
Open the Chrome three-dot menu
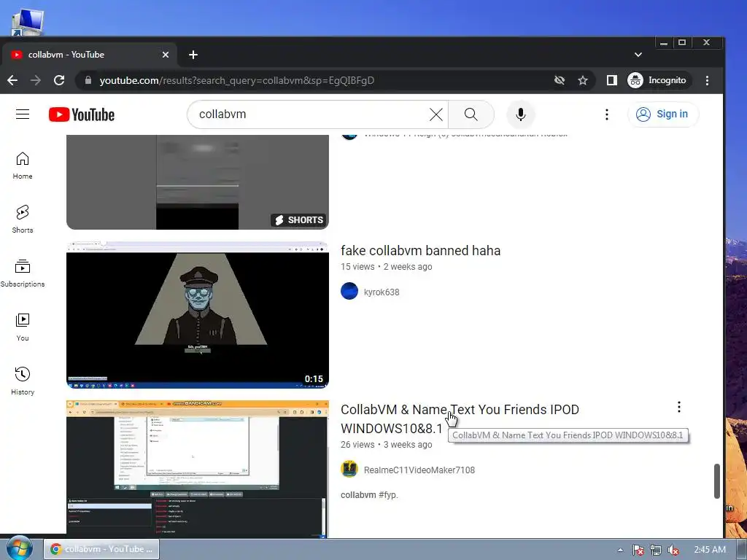tap(708, 80)
